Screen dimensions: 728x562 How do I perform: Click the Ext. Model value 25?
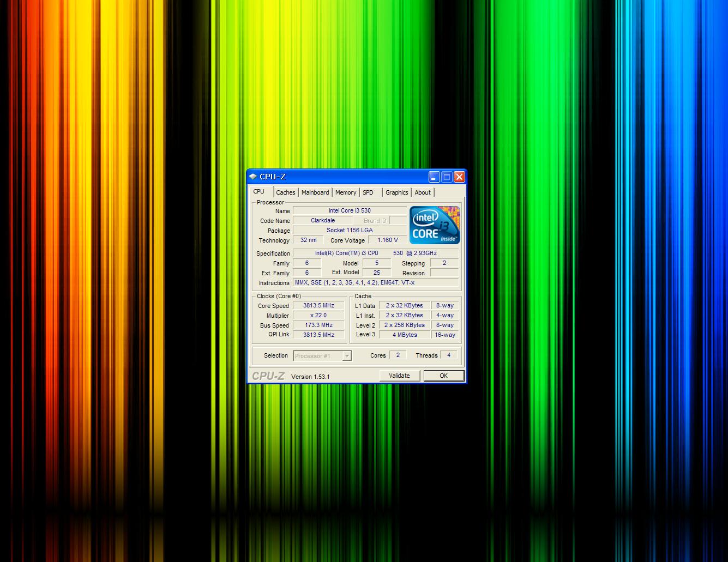pos(377,273)
